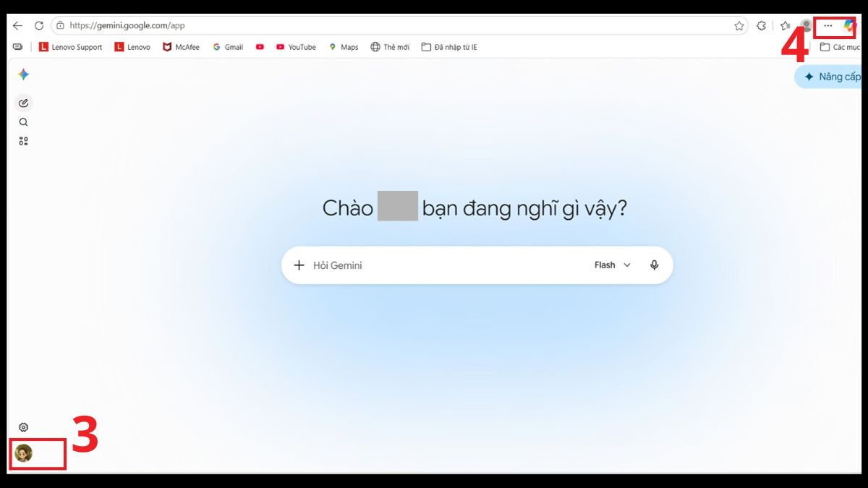Start voice input with the microphone
Screen dimensions: 868x488
click(x=655, y=265)
